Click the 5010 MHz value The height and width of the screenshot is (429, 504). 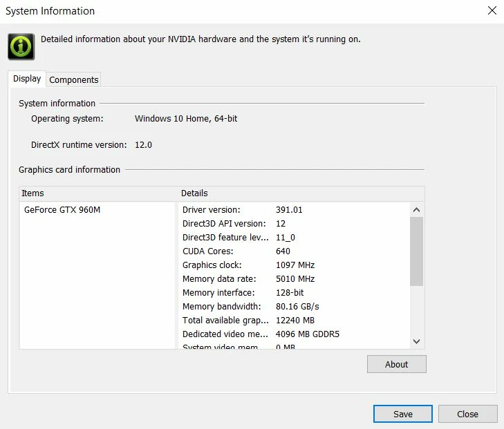pyautogui.click(x=295, y=278)
